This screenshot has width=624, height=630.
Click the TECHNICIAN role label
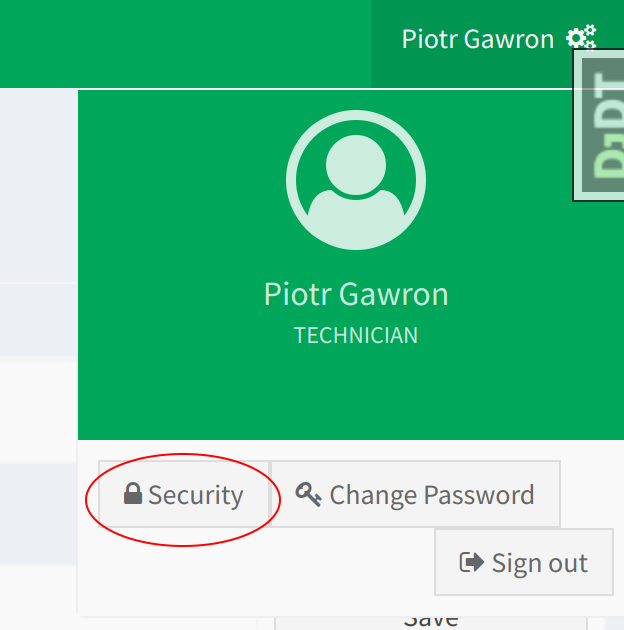[x=356, y=336]
